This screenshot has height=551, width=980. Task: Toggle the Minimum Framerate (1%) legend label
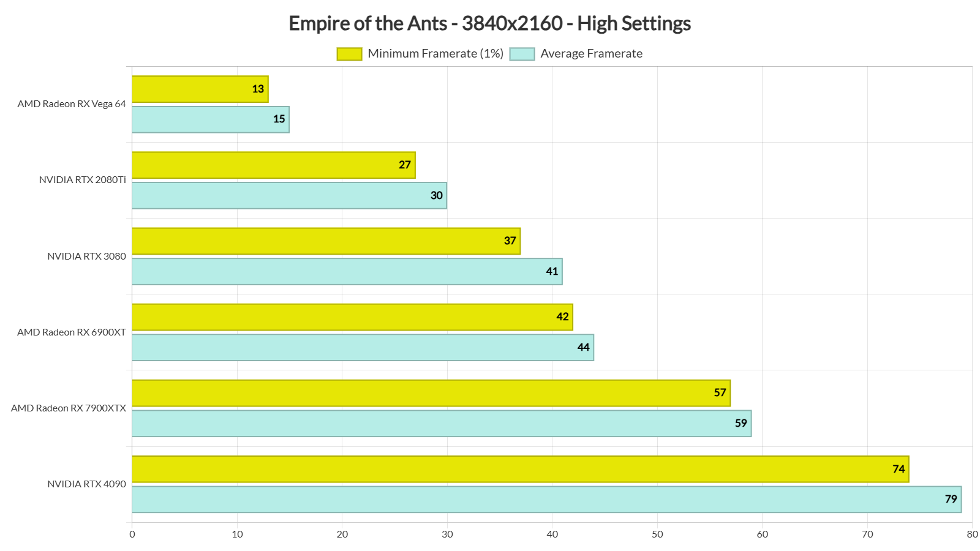[x=435, y=54]
